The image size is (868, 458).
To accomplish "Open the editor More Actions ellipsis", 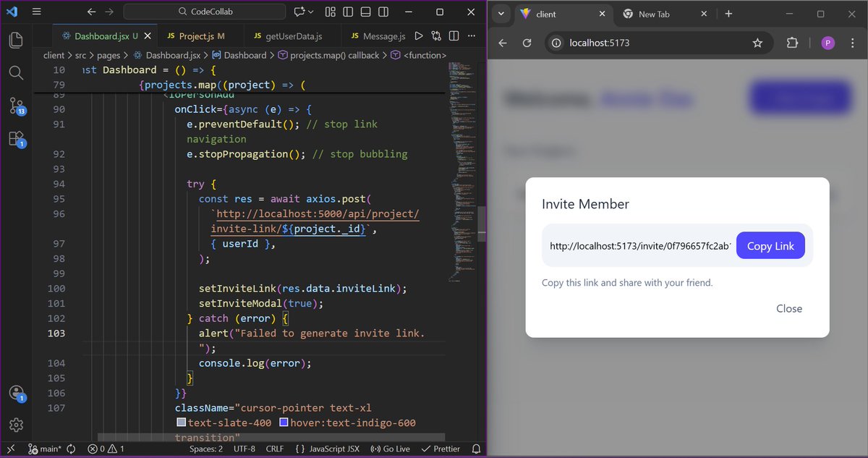I will 472,36.
